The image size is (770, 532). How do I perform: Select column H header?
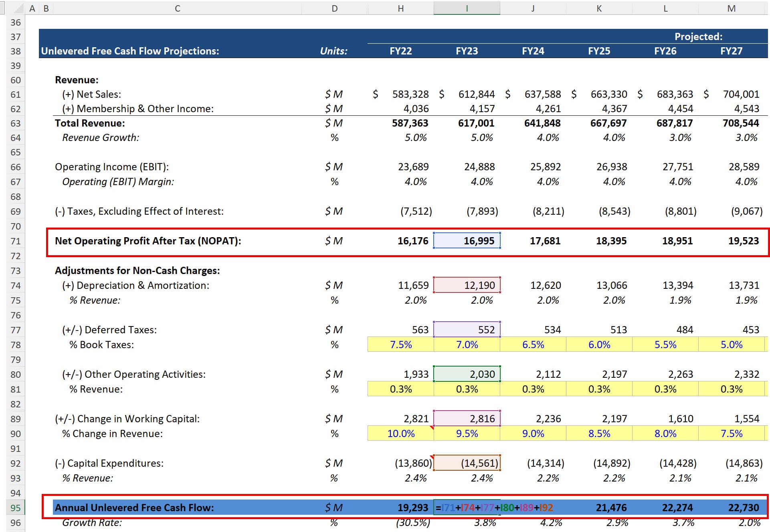point(400,8)
